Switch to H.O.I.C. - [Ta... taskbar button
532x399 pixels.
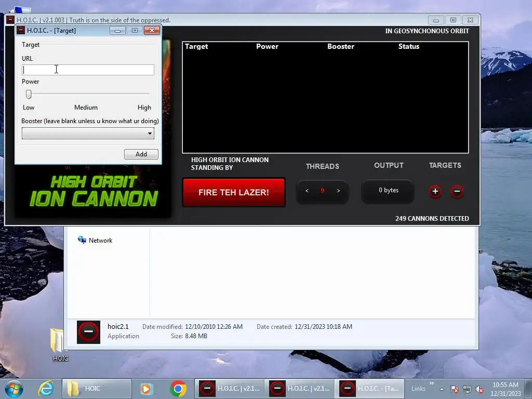[369, 389]
